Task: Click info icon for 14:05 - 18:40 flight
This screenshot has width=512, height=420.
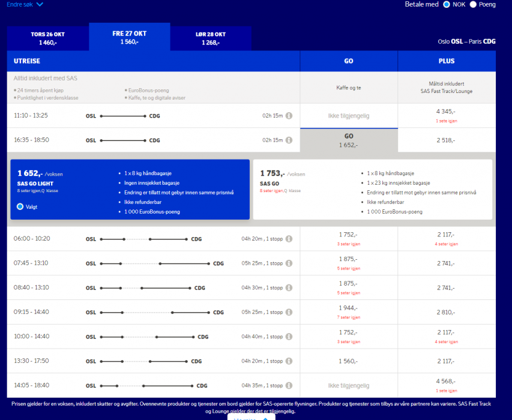Action: point(289,386)
